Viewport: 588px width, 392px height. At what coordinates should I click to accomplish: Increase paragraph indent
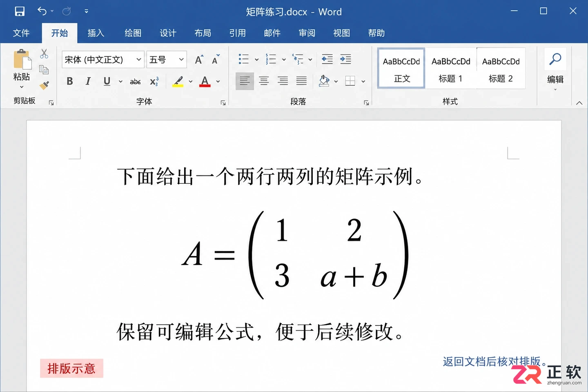345,59
